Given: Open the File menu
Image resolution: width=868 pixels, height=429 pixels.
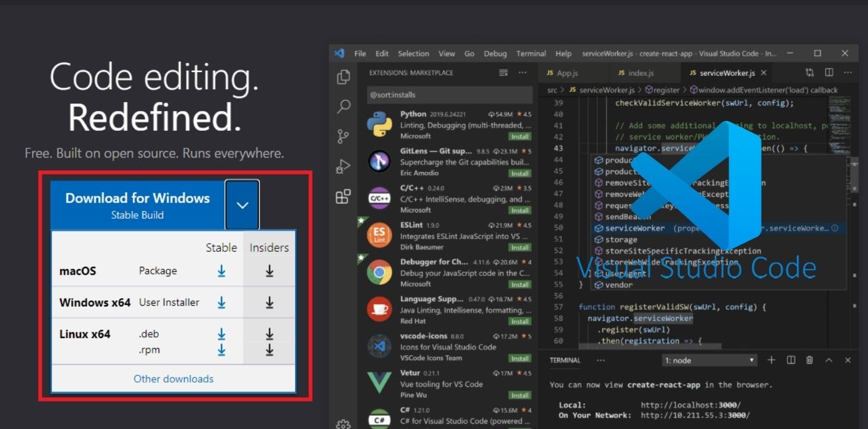Looking at the screenshot, I should [x=360, y=53].
